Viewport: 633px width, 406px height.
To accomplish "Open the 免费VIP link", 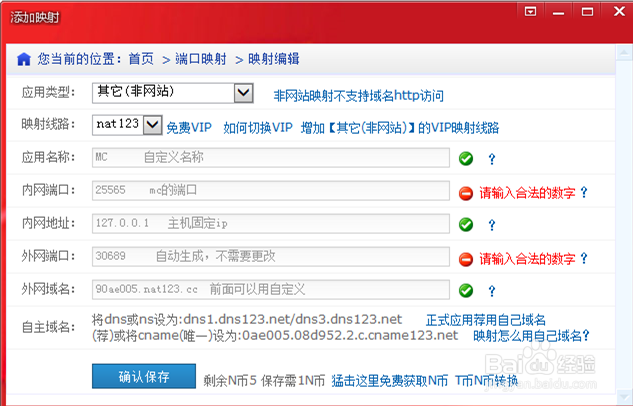I will 189,128.
